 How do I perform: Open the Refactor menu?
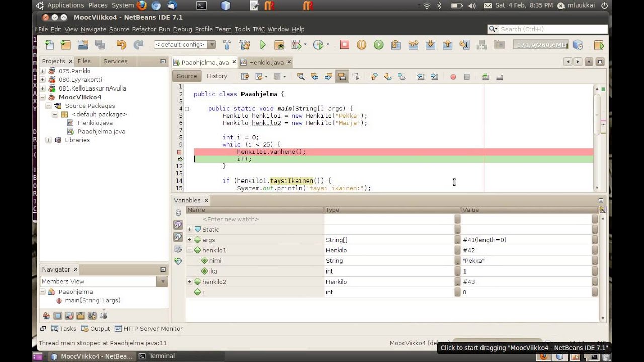[x=144, y=29]
